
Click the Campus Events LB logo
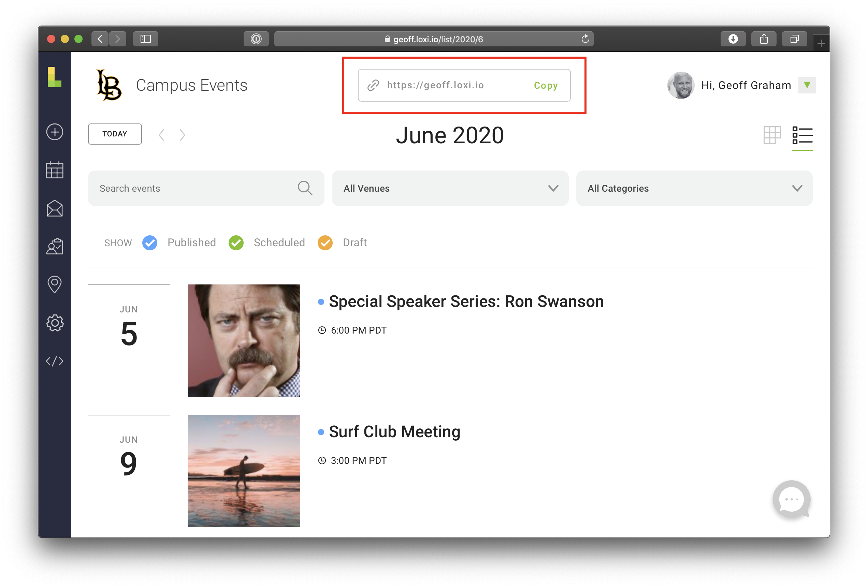109,85
